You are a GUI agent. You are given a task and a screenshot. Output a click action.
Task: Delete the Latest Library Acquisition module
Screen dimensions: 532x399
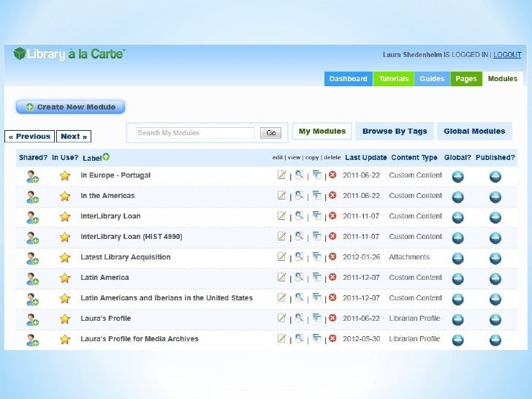(332, 257)
